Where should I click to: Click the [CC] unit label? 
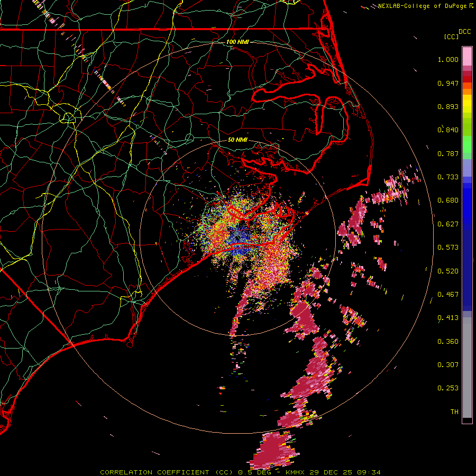coord(451,36)
